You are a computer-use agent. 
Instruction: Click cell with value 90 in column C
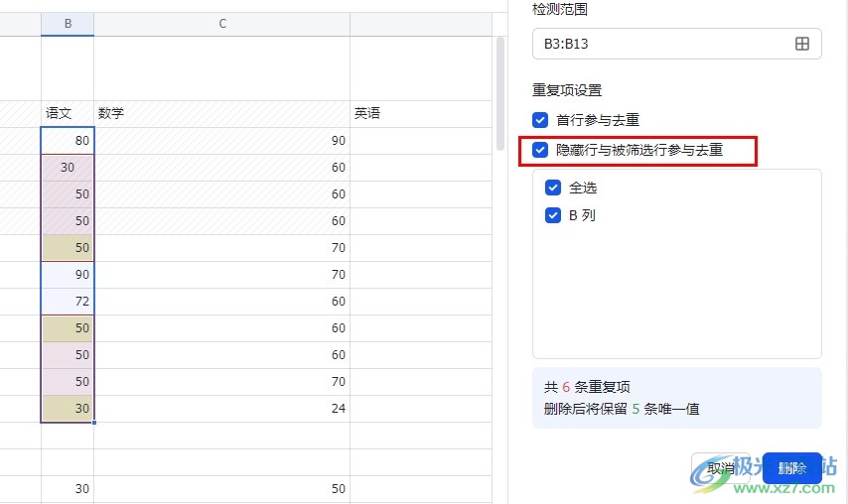point(222,141)
